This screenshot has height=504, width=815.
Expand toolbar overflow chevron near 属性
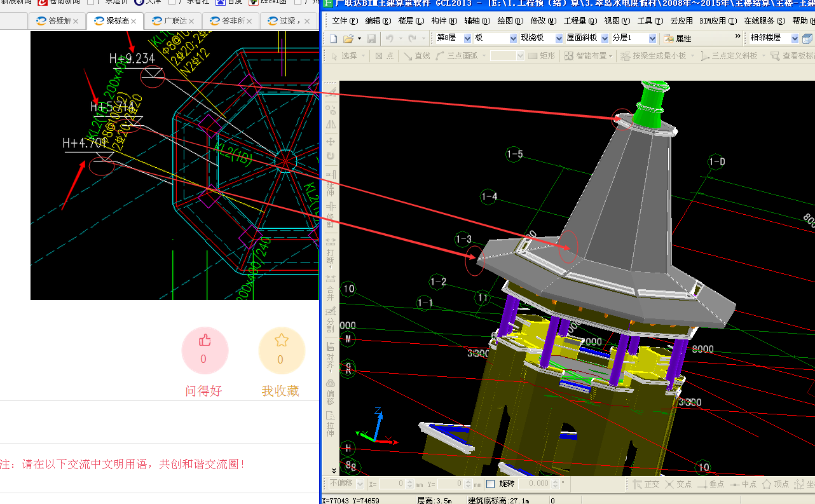coord(737,37)
